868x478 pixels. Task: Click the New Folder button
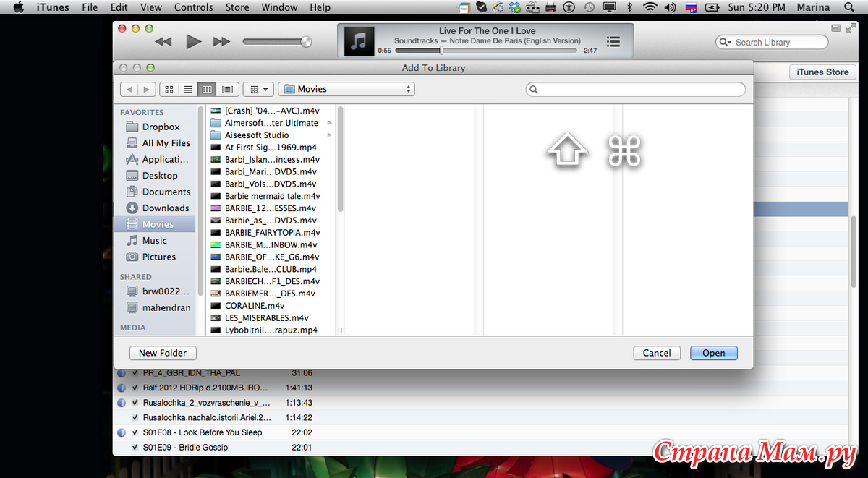163,353
